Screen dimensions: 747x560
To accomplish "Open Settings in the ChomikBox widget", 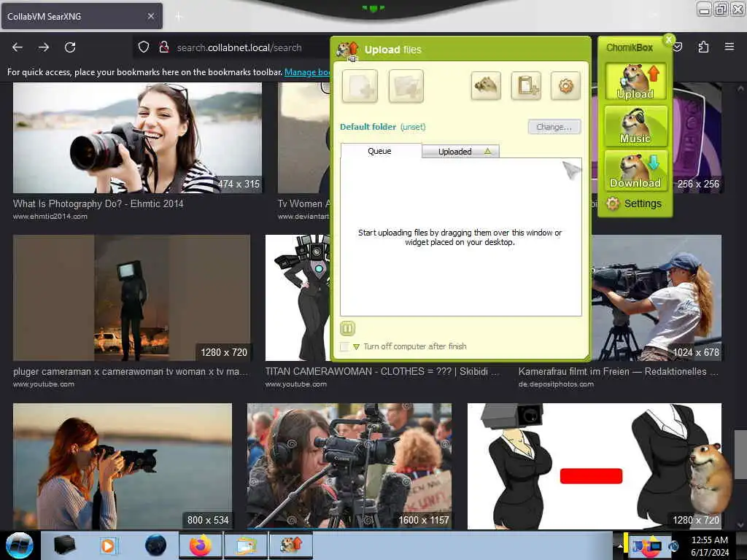I will pyautogui.click(x=634, y=204).
